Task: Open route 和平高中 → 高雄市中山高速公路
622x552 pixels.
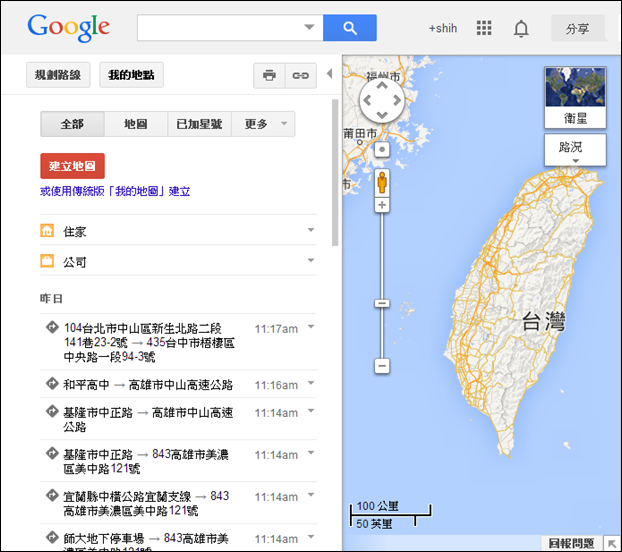Action: click(x=148, y=385)
